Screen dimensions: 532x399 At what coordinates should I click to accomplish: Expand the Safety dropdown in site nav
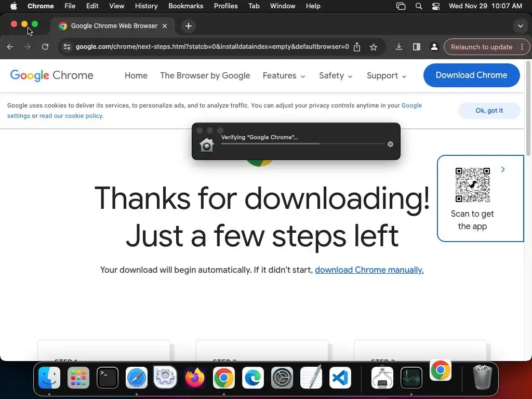tap(336, 76)
